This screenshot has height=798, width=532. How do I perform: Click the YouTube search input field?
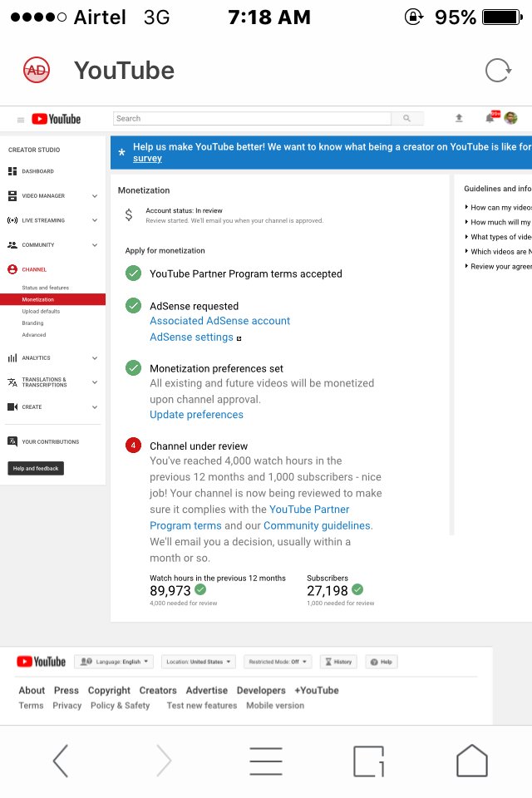point(252,118)
